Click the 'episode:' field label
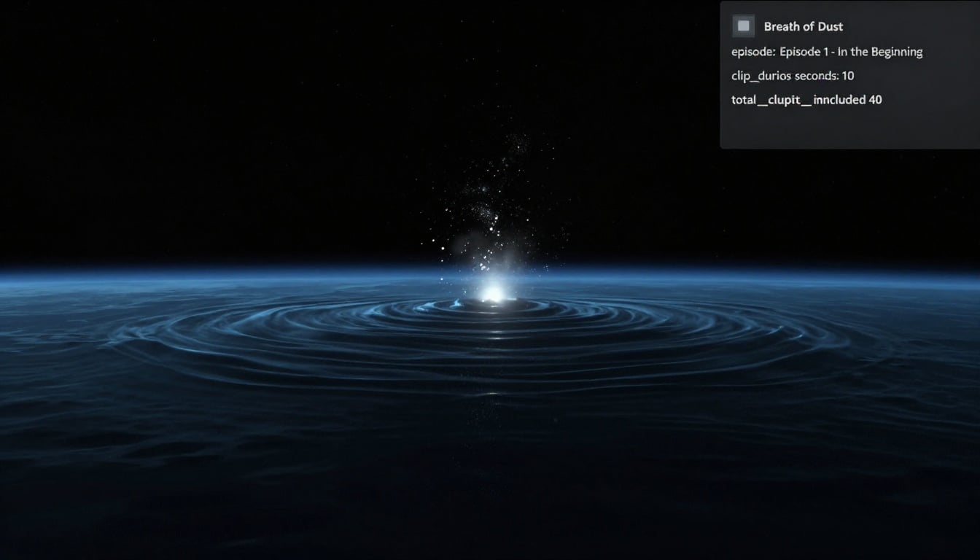The height and width of the screenshot is (560, 980). pos(752,52)
